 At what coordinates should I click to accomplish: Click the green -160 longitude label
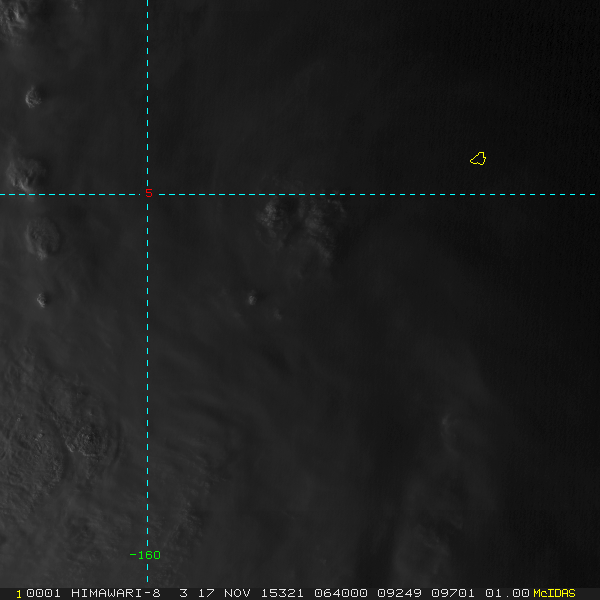(x=145, y=555)
